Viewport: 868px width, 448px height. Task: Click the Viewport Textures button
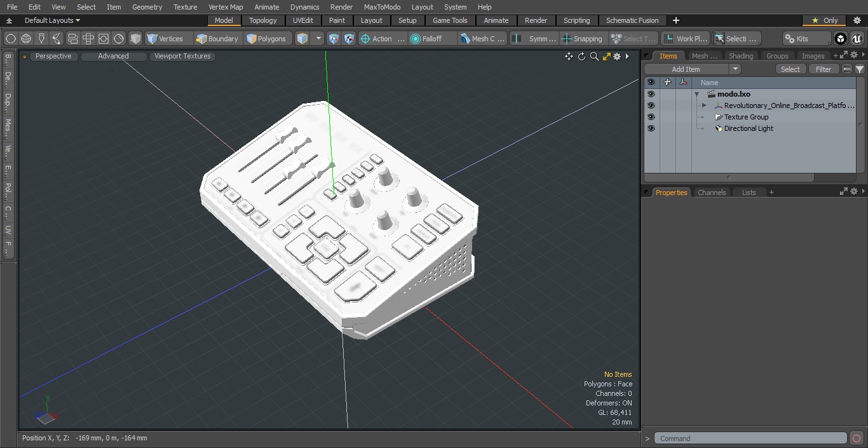pyautogui.click(x=182, y=56)
